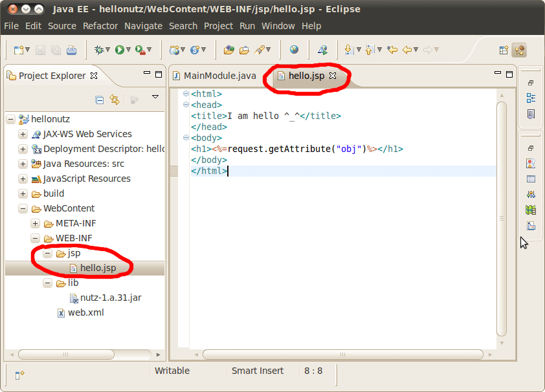This screenshot has height=392, width=545.
Task: Click the Print icon in toolbar
Action: click(71, 50)
